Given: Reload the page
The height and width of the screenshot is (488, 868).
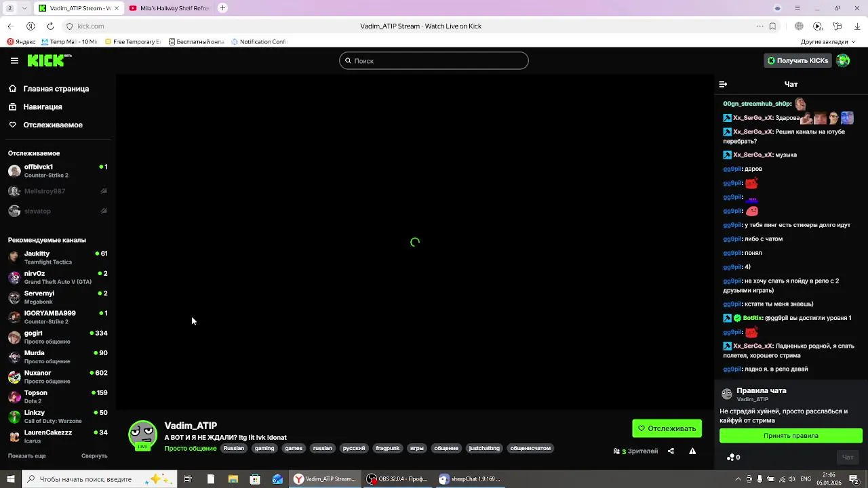Looking at the screenshot, I should (50, 26).
